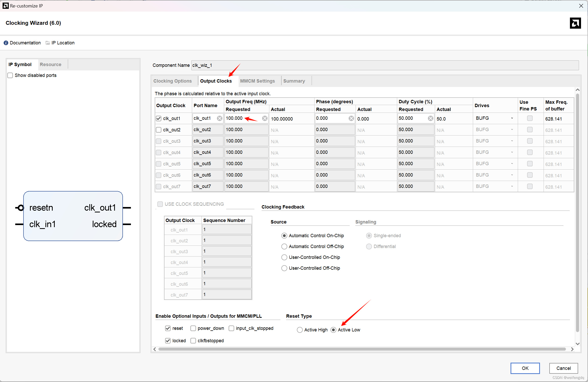588x382 pixels.
Task: Click the AMD logo in the header
Action: click(x=575, y=23)
